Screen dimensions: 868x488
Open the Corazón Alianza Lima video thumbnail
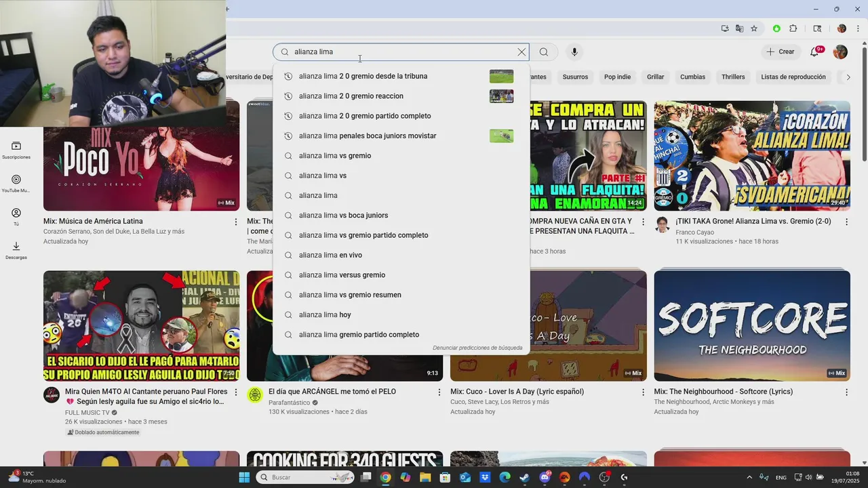click(752, 156)
